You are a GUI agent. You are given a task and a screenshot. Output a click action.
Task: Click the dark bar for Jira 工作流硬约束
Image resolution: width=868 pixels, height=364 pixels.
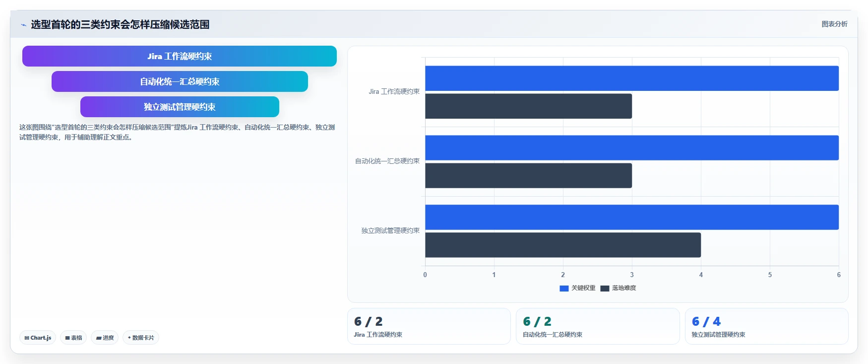coord(528,106)
